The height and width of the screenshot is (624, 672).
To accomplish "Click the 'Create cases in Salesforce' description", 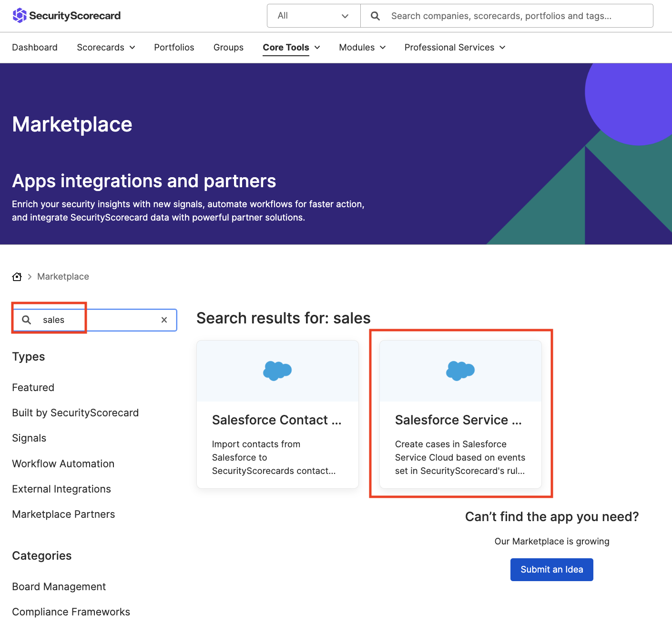I will 460,458.
